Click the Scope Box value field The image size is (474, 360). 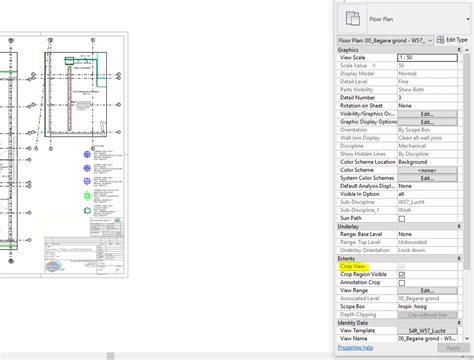click(x=427, y=307)
